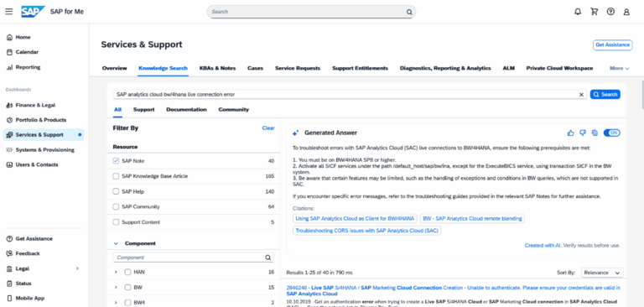
Task: Expand the Legal submenu arrow
Action: (77, 268)
